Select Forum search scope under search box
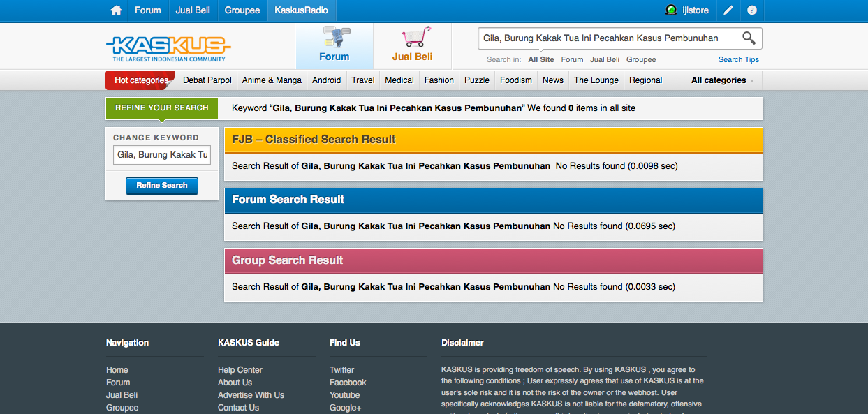This screenshot has height=414, width=868. pyautogui.click(x=572, y=60)
